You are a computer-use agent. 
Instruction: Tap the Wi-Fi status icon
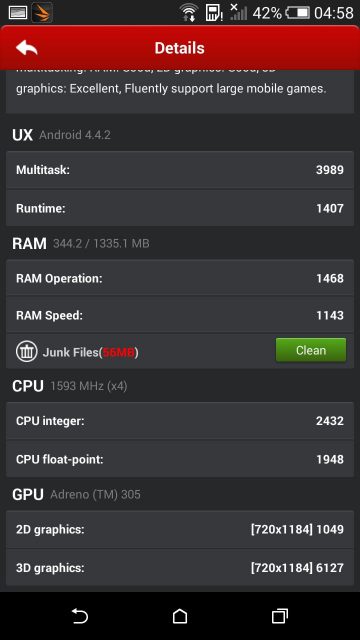pyautogui.click(x=189, y=13)
